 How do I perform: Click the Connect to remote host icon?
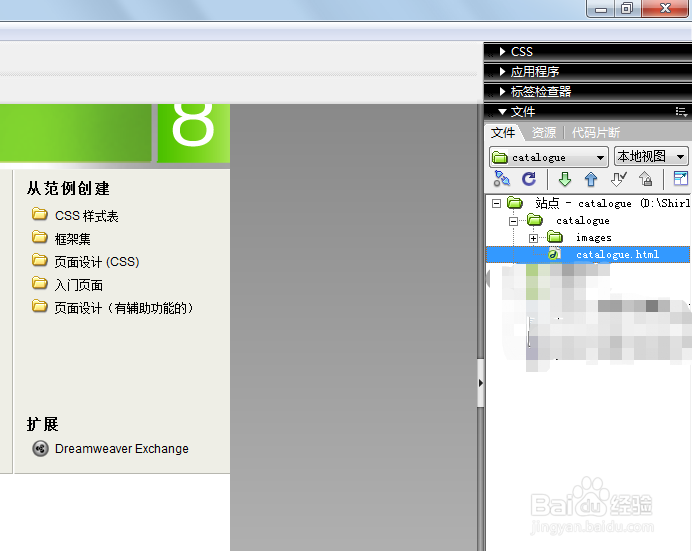pos(502,179)
